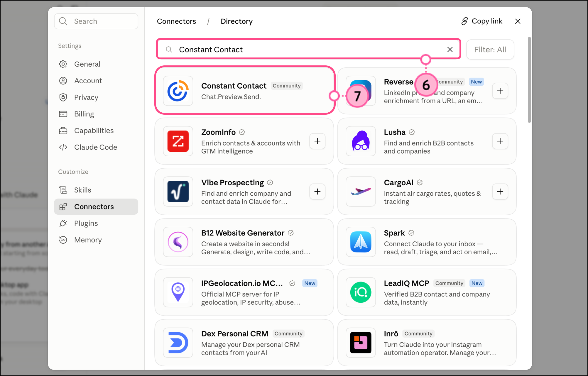Screen dimensions: 588x376
Task: Close the Connectors directory dialog
Action: (x=518, y=21)
